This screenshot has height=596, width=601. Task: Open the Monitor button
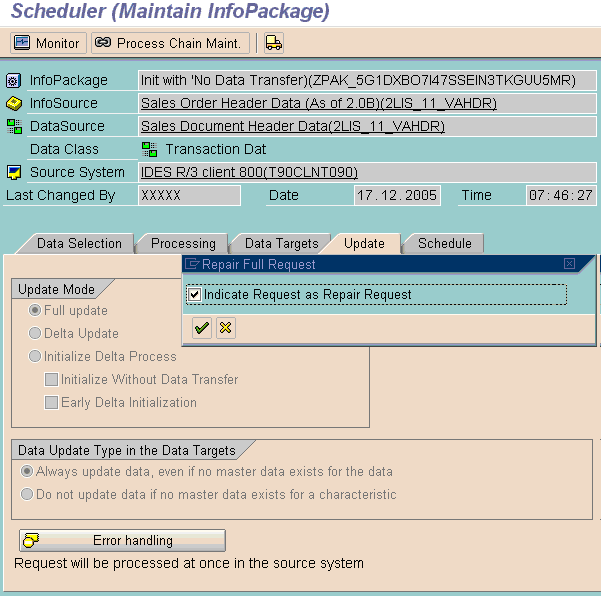pos(48,43)
